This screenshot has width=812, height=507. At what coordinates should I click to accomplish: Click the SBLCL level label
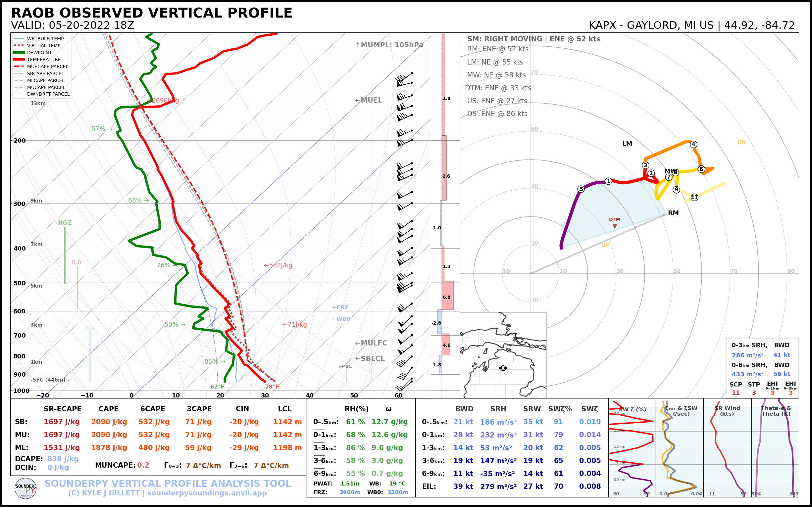point(370,359)
